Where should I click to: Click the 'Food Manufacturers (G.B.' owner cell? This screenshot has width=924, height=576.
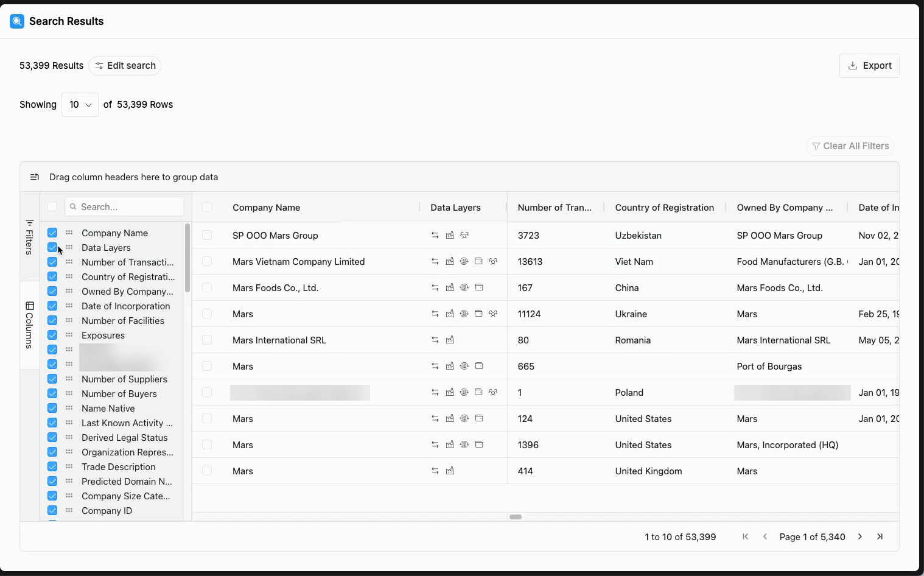792,262
